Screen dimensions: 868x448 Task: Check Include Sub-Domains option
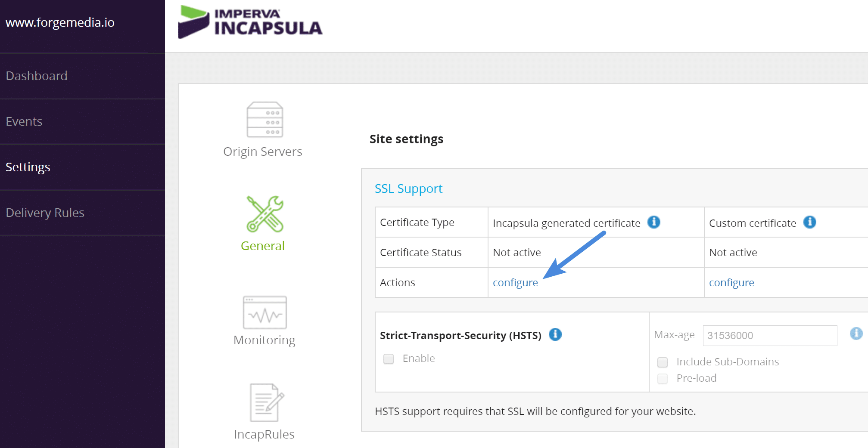pyautogui.click(x=663, y=362)
